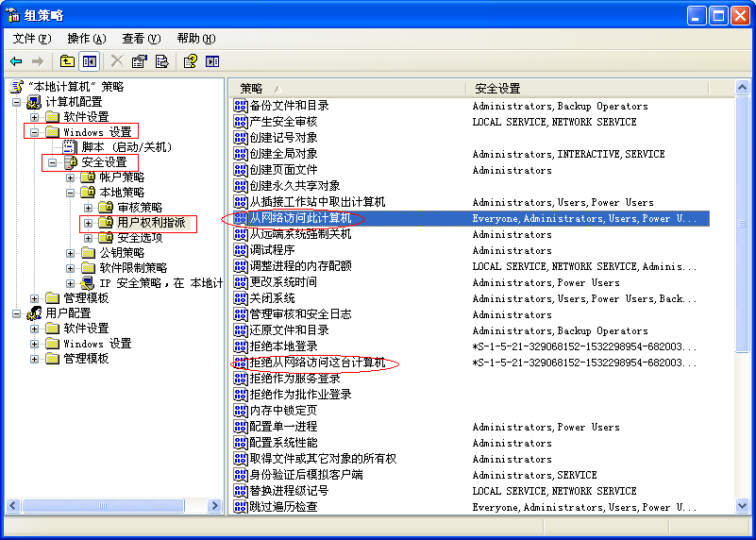Click the Help icon with question mark

(190, 61)
